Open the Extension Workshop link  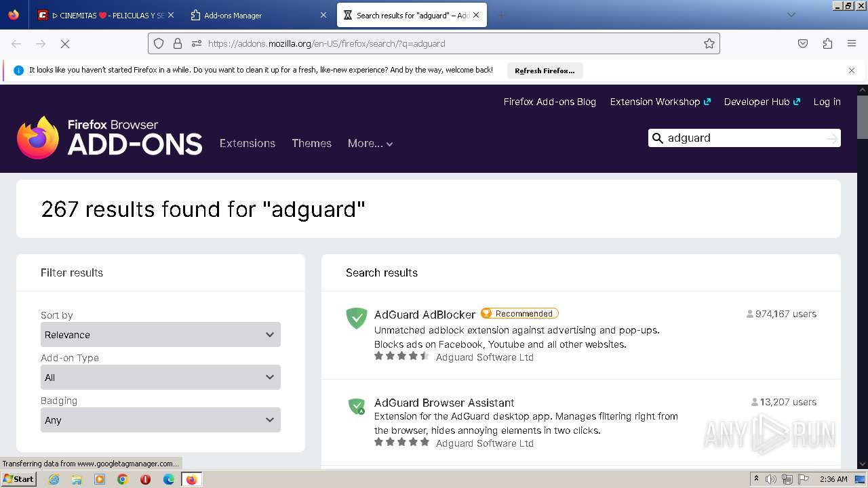pyautogui.click(x=660, y=102)
